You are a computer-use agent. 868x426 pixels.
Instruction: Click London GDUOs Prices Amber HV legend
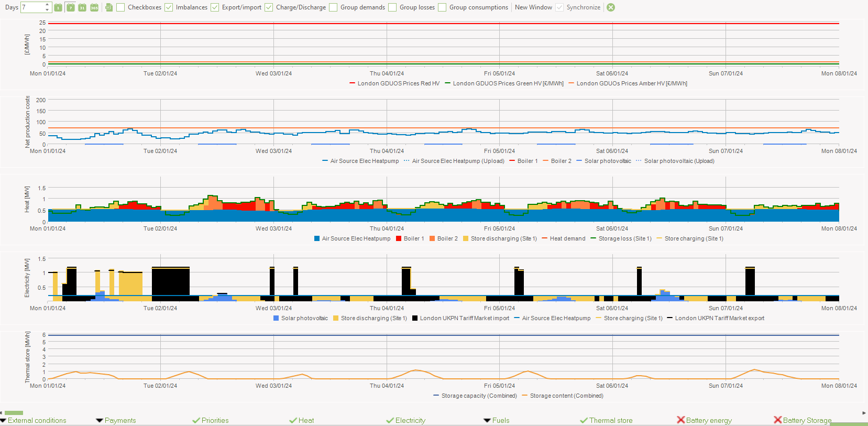[x=628, y=83]
